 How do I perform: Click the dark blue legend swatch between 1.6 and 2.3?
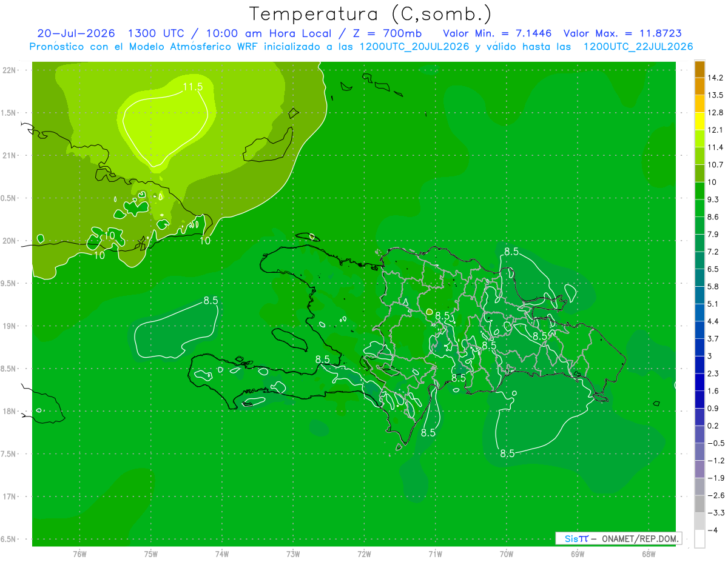pos(699,382)
